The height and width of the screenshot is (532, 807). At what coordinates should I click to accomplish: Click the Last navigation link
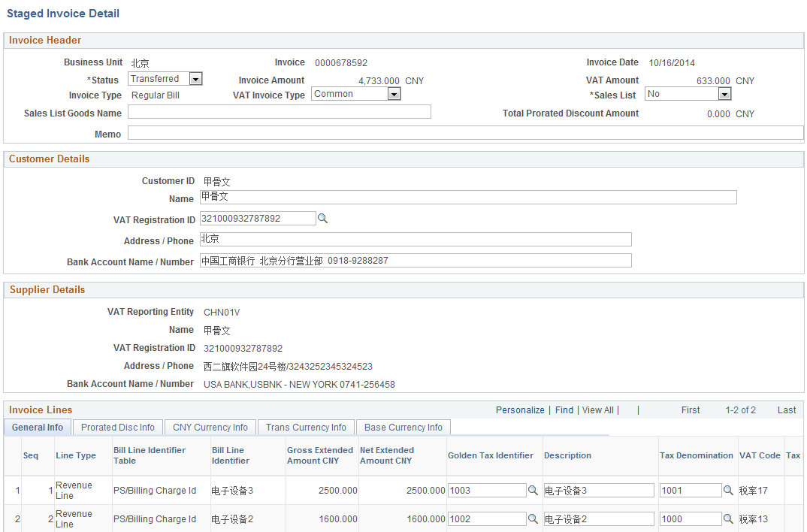click(x=786, y=410)
